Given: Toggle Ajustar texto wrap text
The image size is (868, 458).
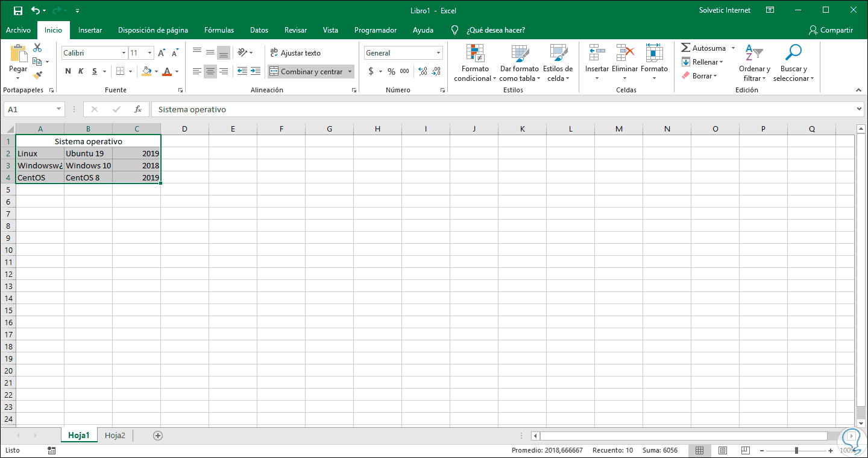Looking at the screenshot, I should click(295, 53).
